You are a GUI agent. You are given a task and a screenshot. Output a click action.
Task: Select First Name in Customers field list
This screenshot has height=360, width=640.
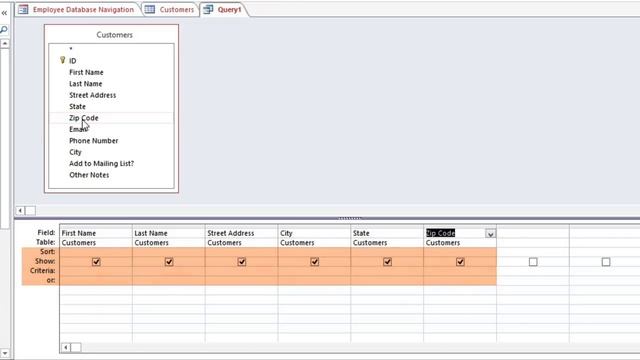(x=86, y=72)
